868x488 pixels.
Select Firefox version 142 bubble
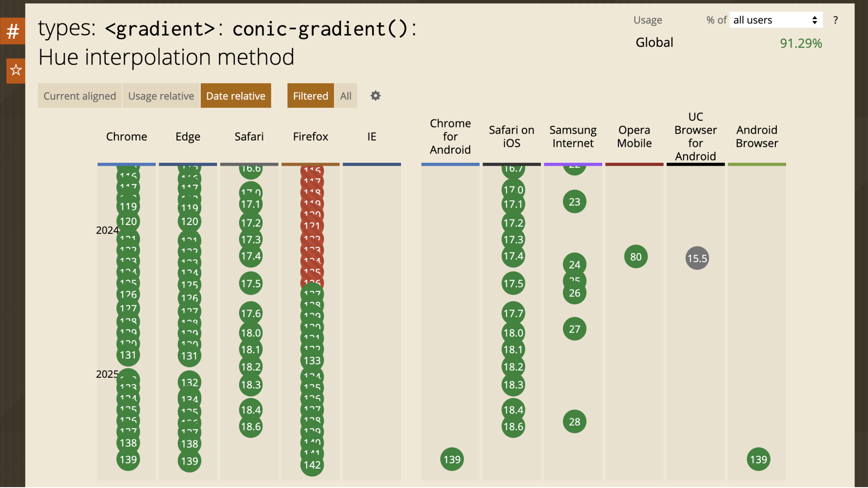pos(312,465)
